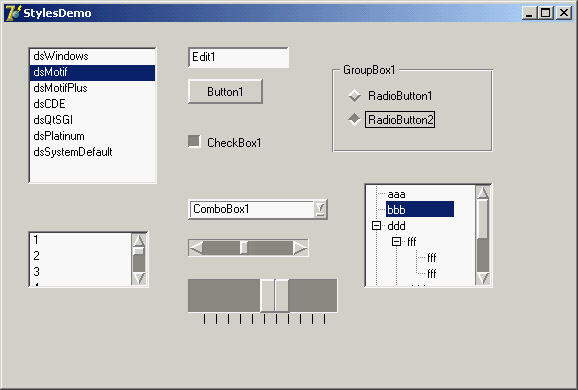Open the ComboBox1 dropdown arrow
Image resolution: width=578 pixels, height=390 pixels.
click(x=321, y=209)
